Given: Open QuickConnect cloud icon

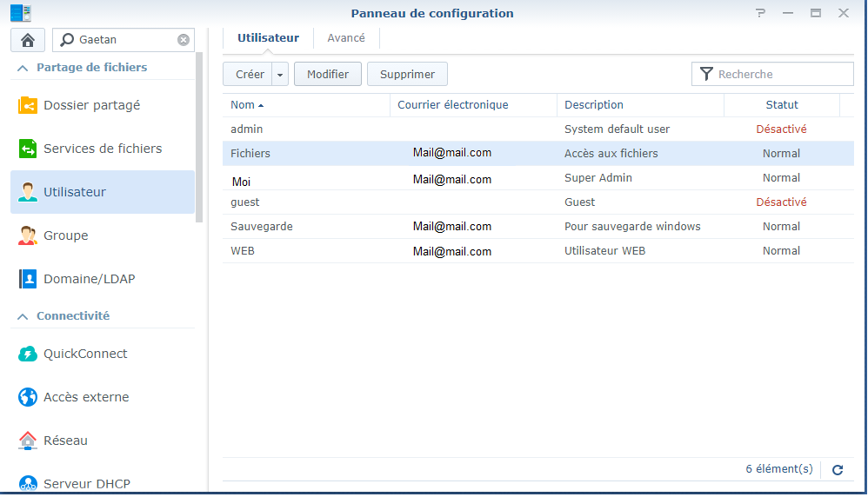Looking at the screenshot, I should pyautogui.click(x=28, y=354).
